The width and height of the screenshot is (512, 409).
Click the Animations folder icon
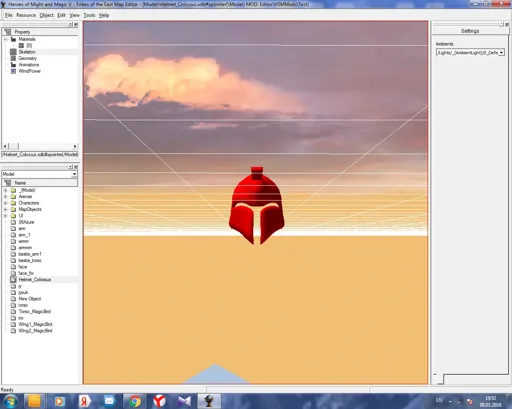point(13,65)
